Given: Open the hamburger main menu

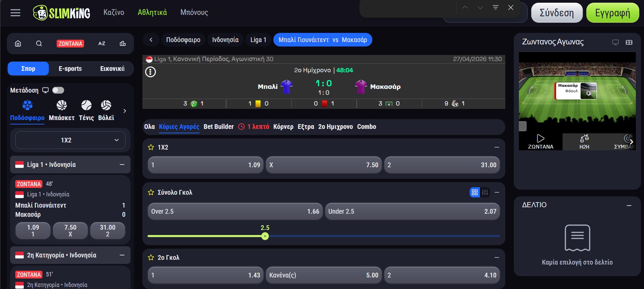Looking at the screenshot, I should pyautogui.click(x=15, y=13).
